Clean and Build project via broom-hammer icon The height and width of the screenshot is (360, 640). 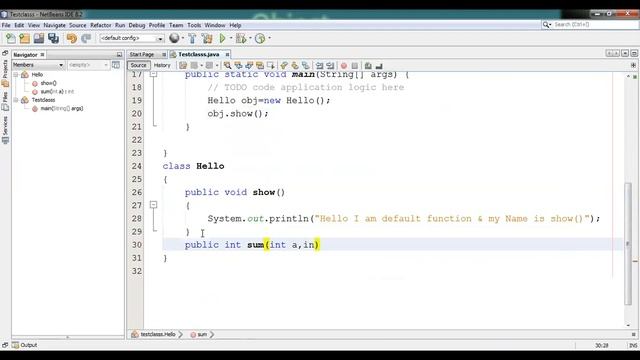click(x=207, y=38)
